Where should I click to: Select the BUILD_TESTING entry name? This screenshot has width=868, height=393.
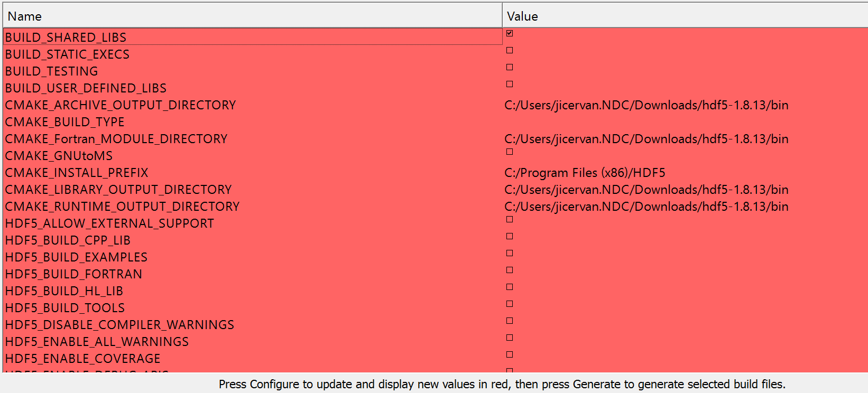[x=51, y=71]
